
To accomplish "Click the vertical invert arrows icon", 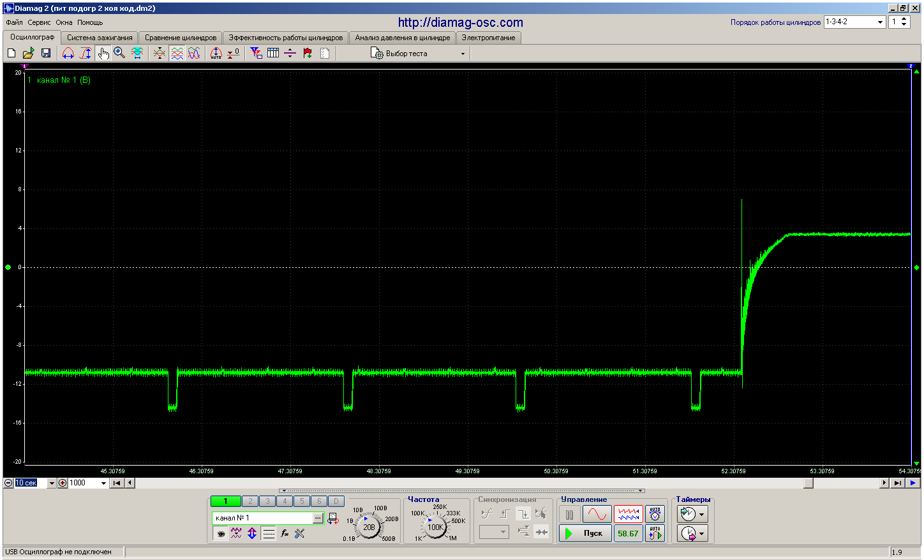I will coord(252,534).
